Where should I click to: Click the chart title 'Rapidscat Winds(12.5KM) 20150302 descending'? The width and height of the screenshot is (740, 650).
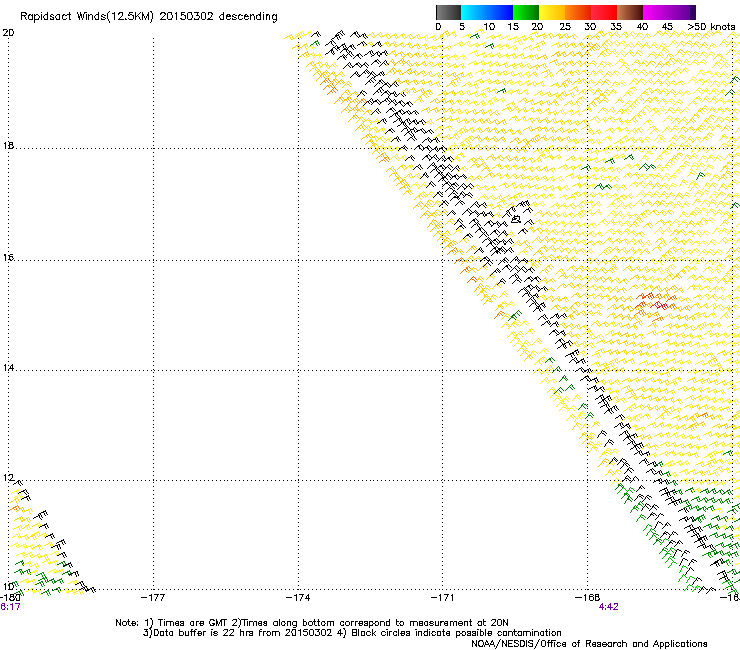point(149,16)
